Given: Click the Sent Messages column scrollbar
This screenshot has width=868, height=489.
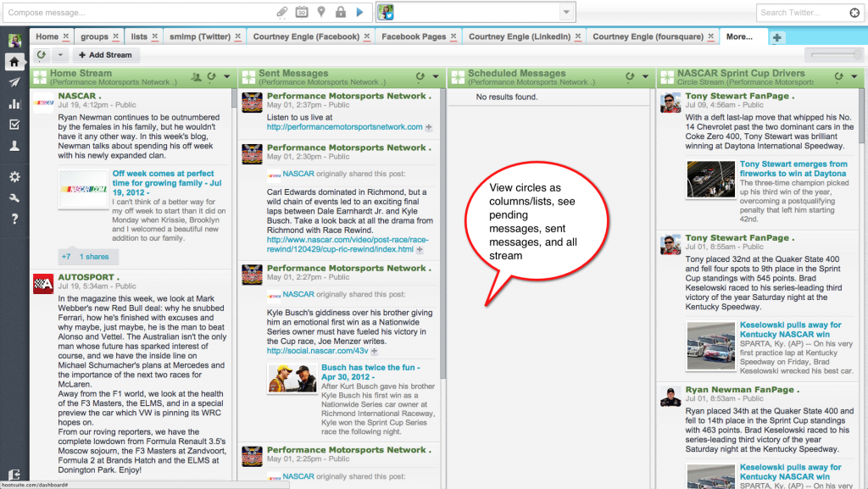Looking at the screenshot, I should [x=442, y=232].
